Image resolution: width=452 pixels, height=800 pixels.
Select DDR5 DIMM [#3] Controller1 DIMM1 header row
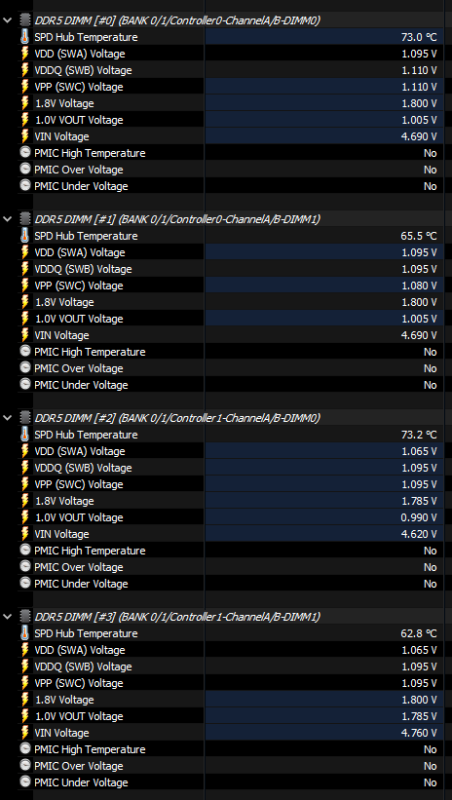pos(177,616)
